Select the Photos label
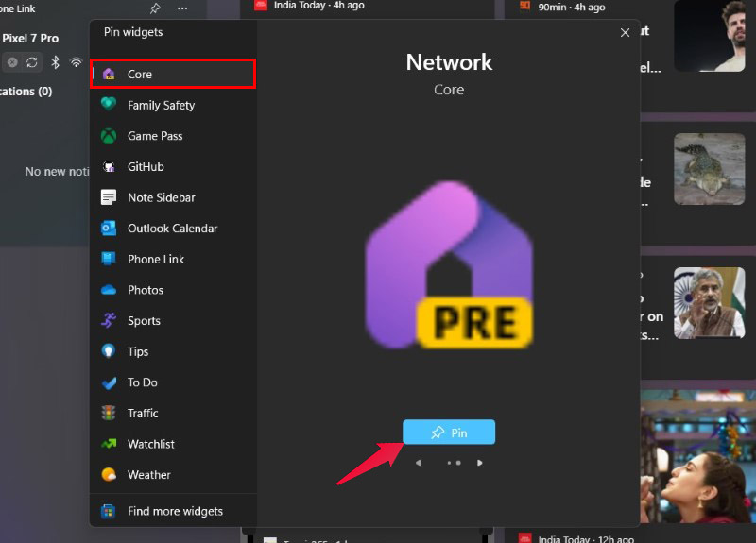The image size is (756, 543). tap(146, 290)
